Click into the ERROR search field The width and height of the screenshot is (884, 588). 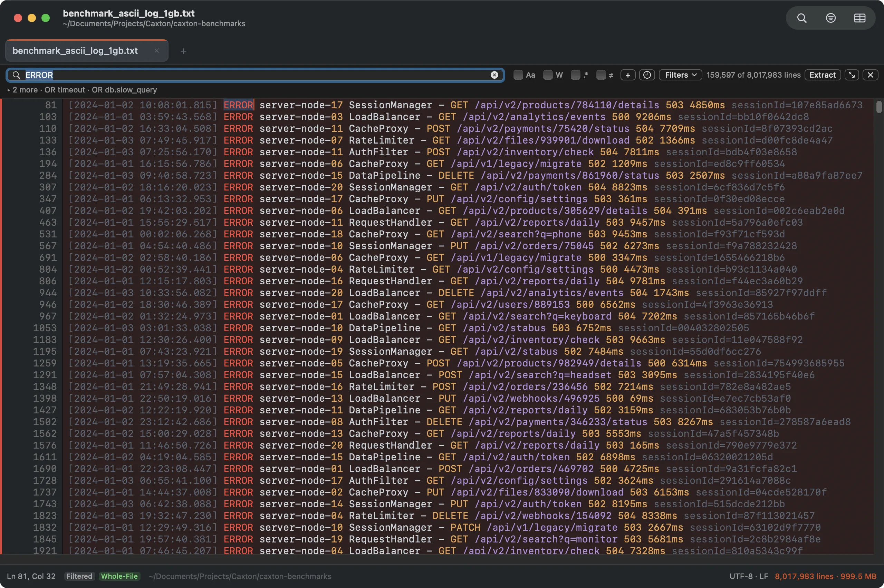[255, 75]
